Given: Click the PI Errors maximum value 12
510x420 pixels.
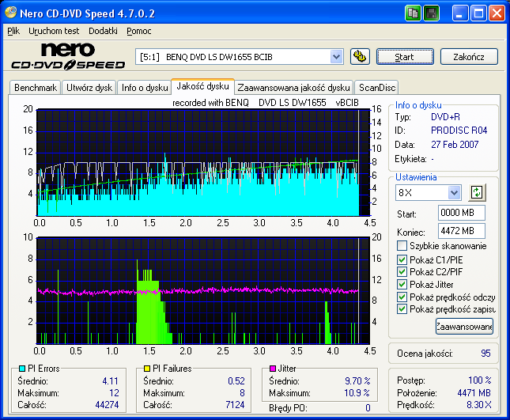Looking at the screenshot, I should [114, 393].
